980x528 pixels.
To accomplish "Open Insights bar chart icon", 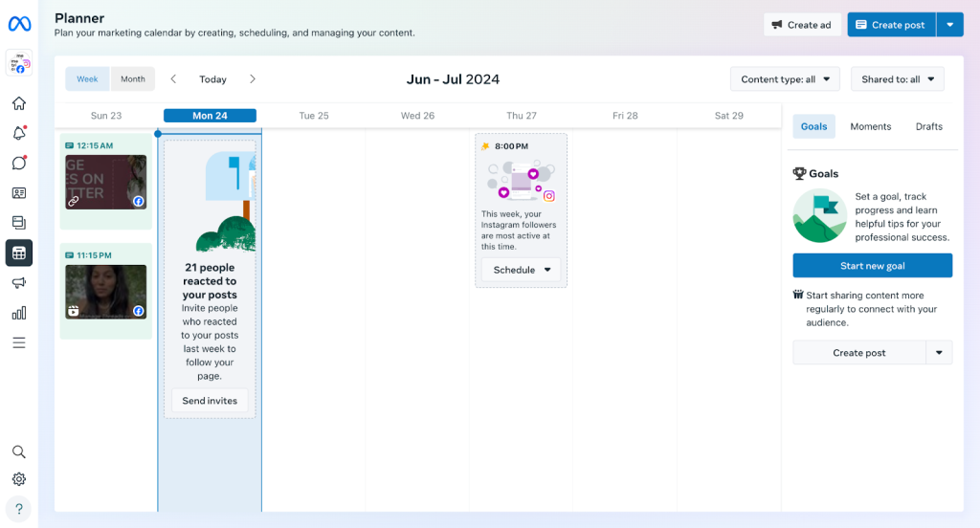I will (x=19, y=313).
